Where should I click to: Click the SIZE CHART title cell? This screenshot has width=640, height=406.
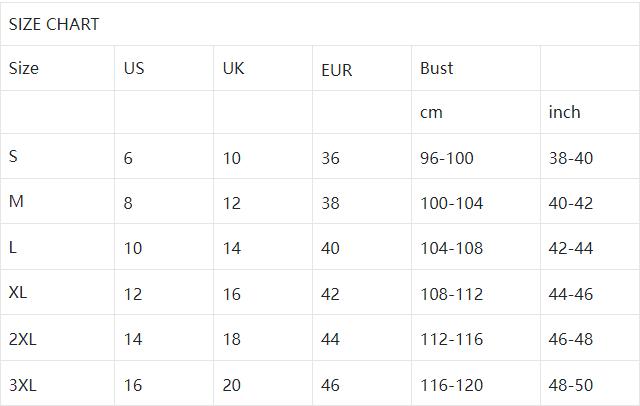[54, 24]
